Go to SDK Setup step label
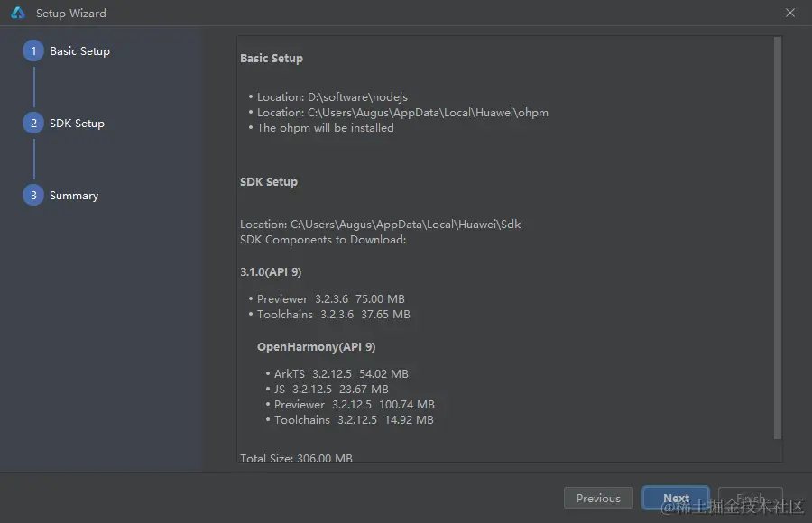 pyautogui.click(x=78, y=124)
